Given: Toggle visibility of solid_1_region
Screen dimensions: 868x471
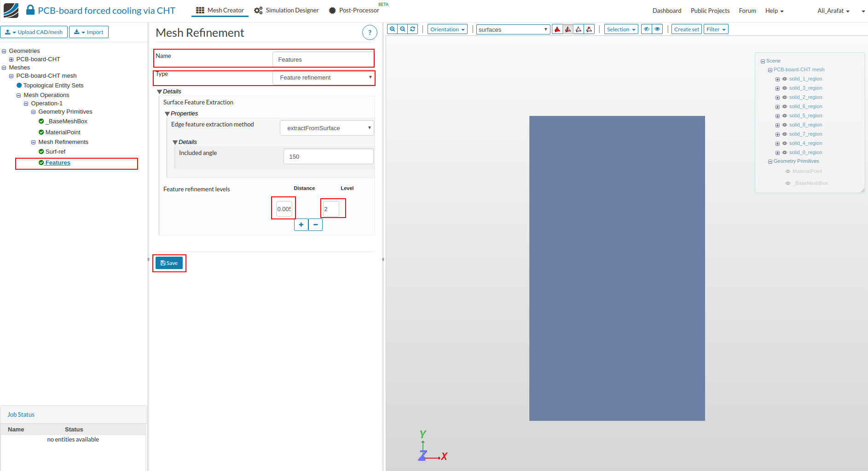Looking at the screenshot, I should click(x=785, y=79).
